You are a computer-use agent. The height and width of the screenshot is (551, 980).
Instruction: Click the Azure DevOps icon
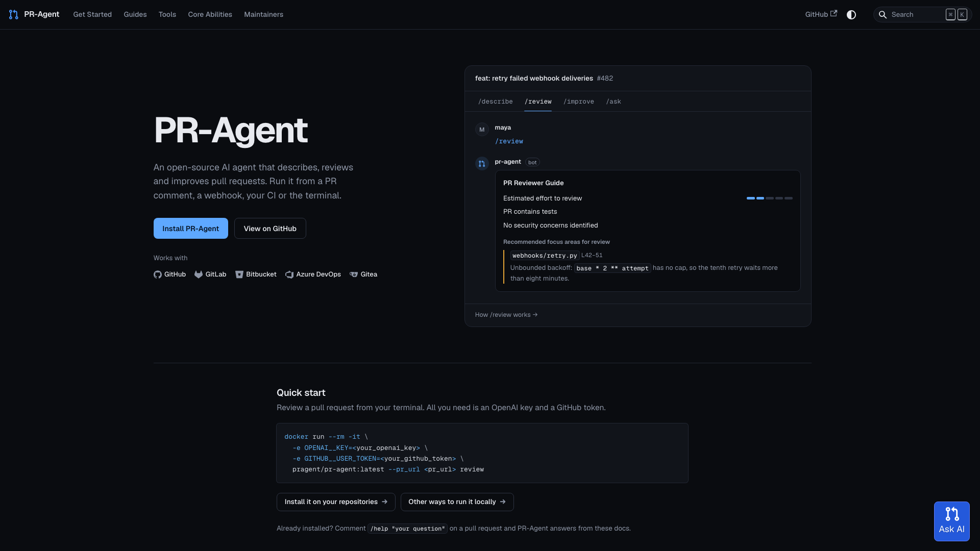[x=289, y=274]
